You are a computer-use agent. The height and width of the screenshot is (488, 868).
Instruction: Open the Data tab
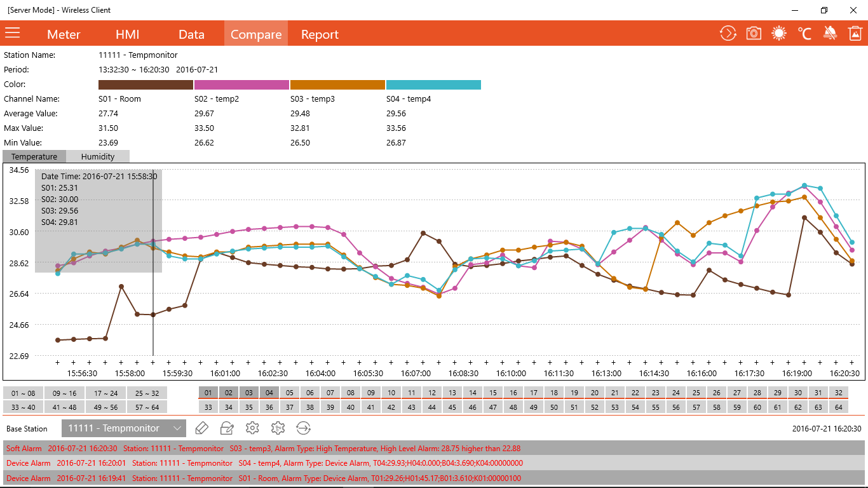[x=191, y=34]
